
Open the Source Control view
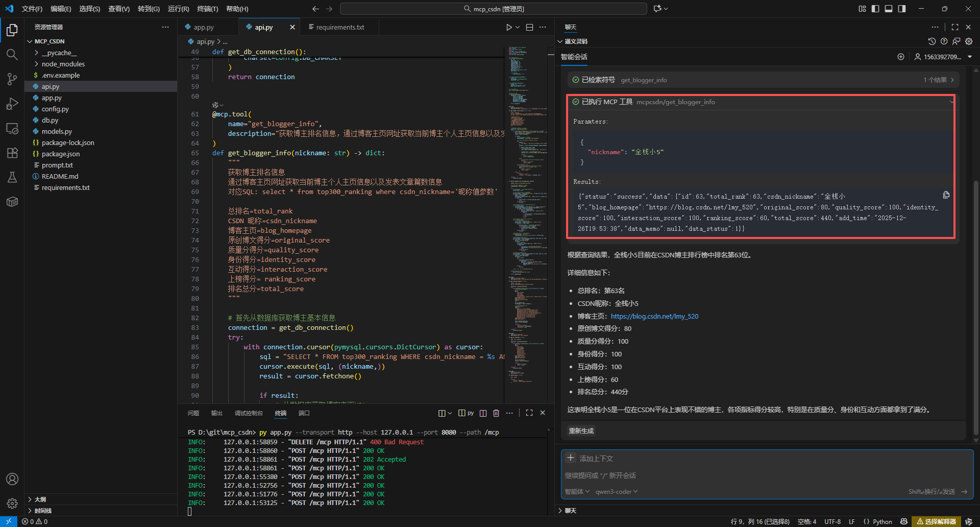(12, 79)
